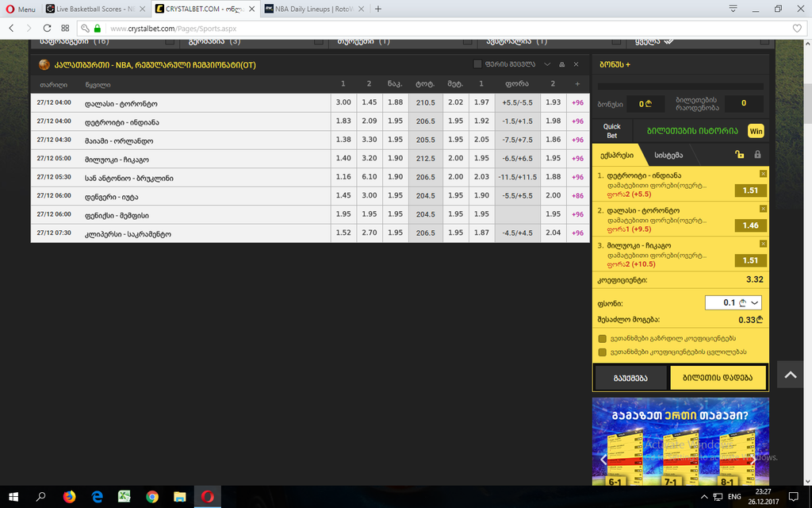
Task: Remove Detroit - Indiana selection from slip
Action: (763, 174)
